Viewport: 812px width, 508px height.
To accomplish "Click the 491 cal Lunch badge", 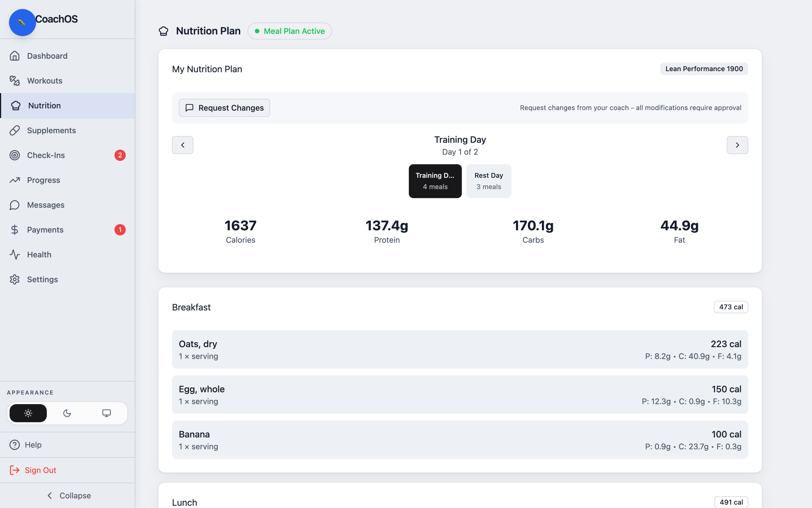I will (x=731, y=502).
